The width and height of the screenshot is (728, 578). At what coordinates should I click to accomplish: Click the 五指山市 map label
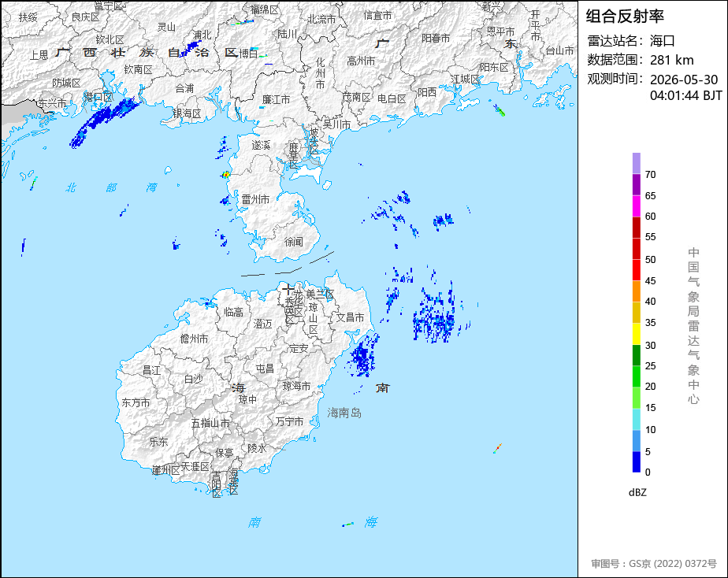(211, 423)
